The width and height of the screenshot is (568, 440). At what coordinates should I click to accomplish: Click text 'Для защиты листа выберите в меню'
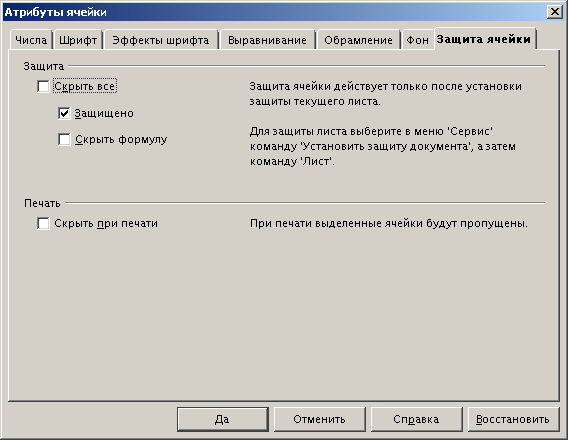coord(347,131)
